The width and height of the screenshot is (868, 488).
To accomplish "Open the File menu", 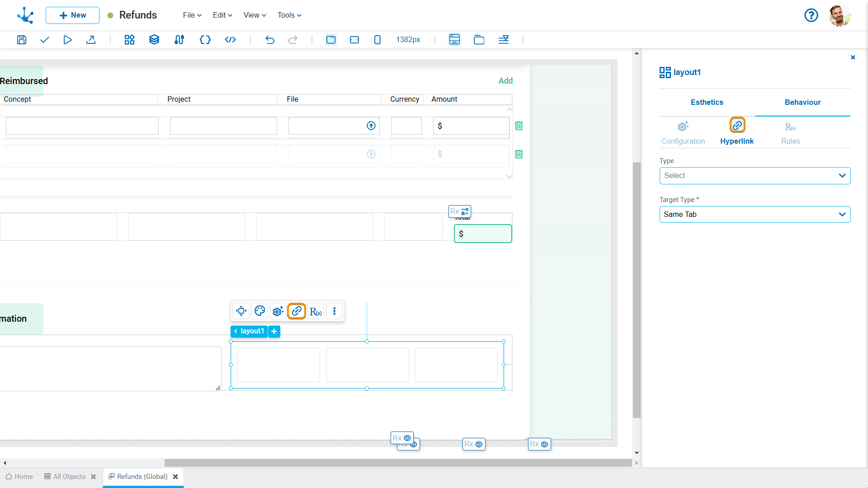I will point(192,15).
